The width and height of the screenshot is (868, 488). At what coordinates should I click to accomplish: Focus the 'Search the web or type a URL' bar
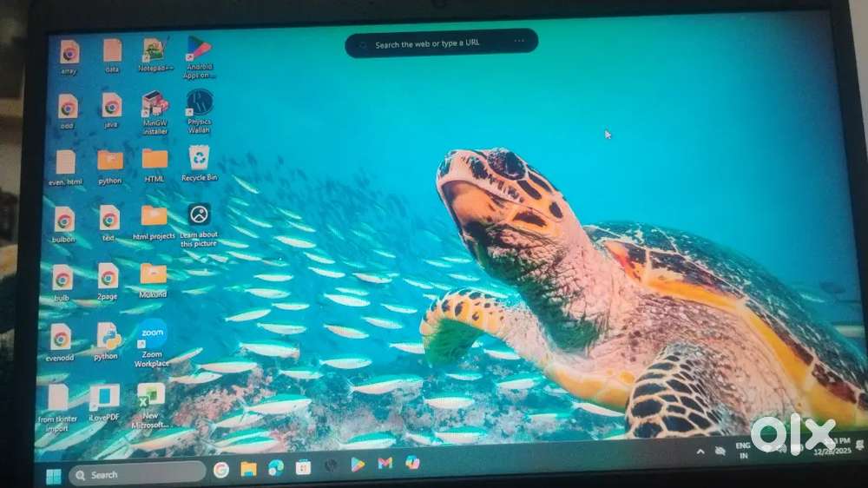point(434,43)
